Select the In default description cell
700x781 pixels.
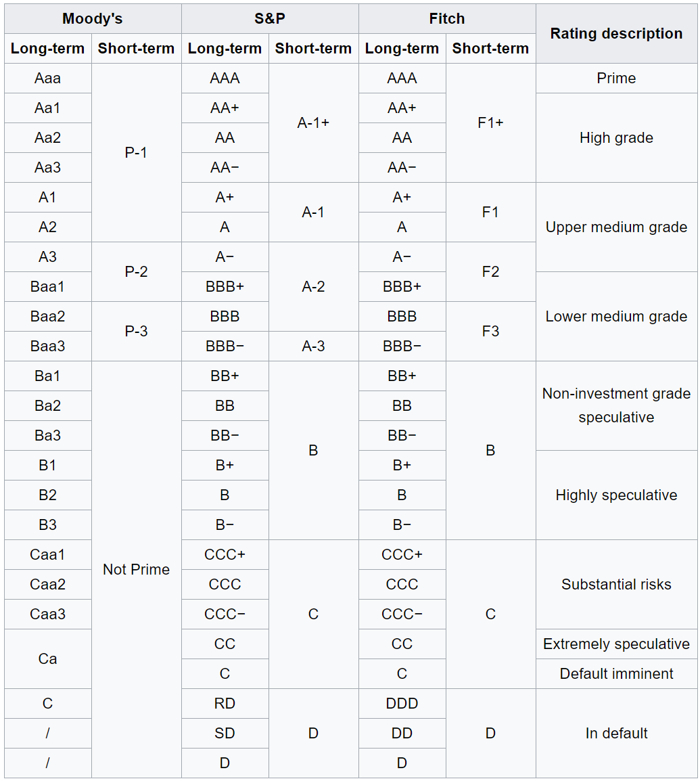616,734
